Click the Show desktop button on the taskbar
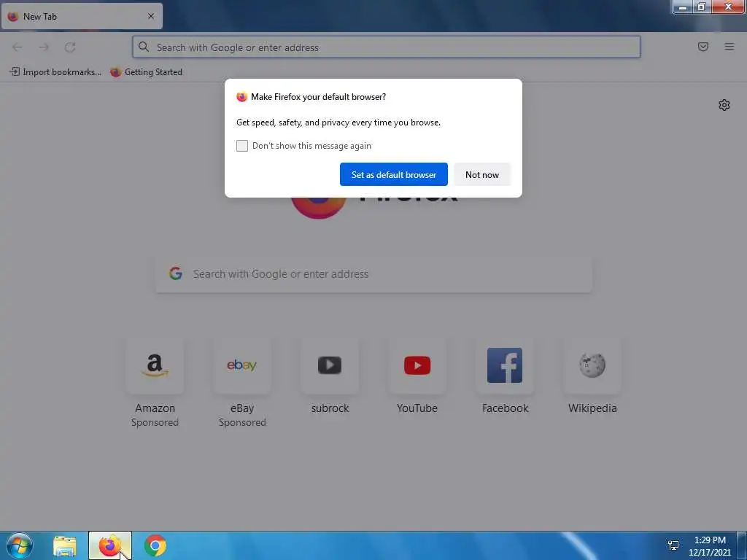Screen dimensions: 747x560 pyautogui.click(x=742, y=545)
